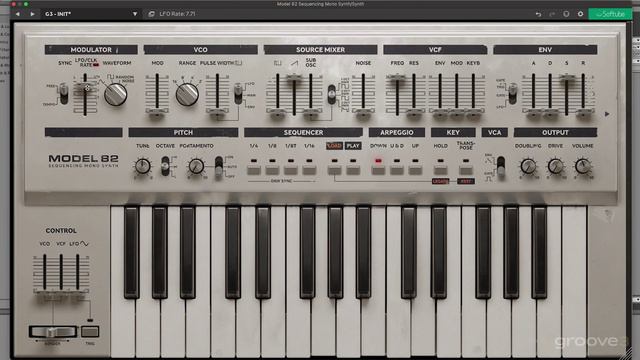Viewport: 640px width, 360px height.
Task: Toggle pulse width source LFO/Man/Env switch
Action: (x=238, y=93)
